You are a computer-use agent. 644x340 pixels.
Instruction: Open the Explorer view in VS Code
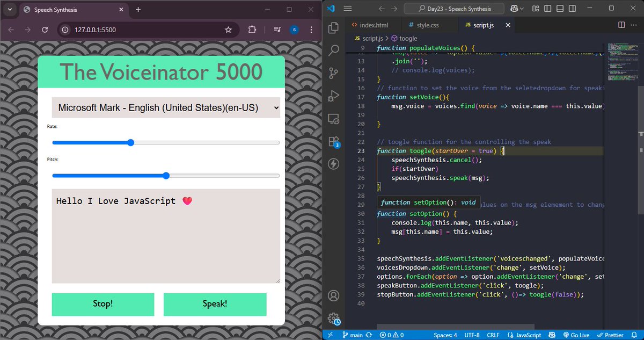(334, 27)
